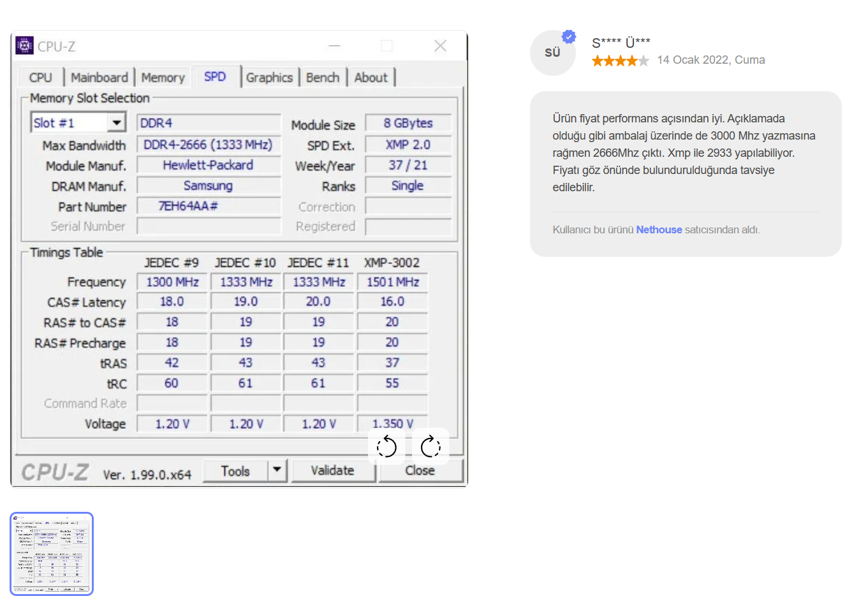This screenshot has width=868, height=610.
Task: Open the About tab
Action: coord(371,77)
